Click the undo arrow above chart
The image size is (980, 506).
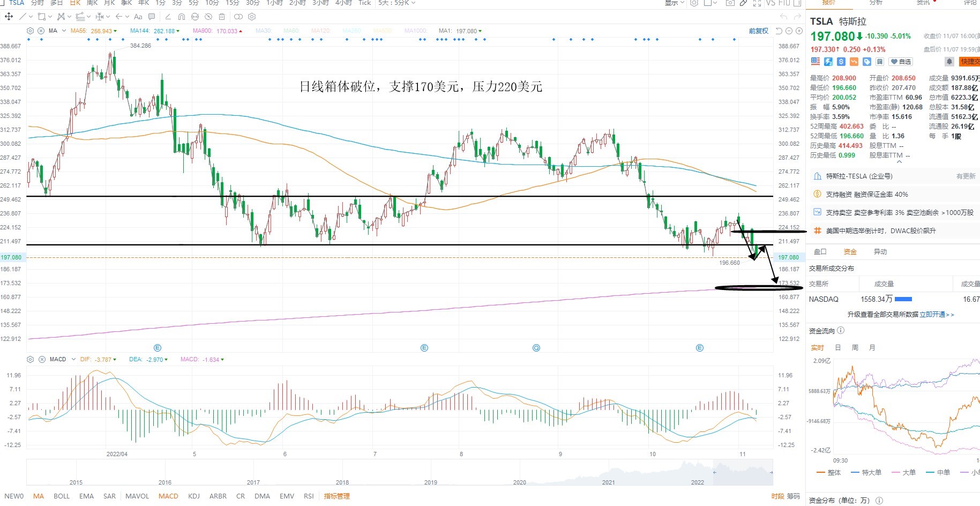[784, 17]
